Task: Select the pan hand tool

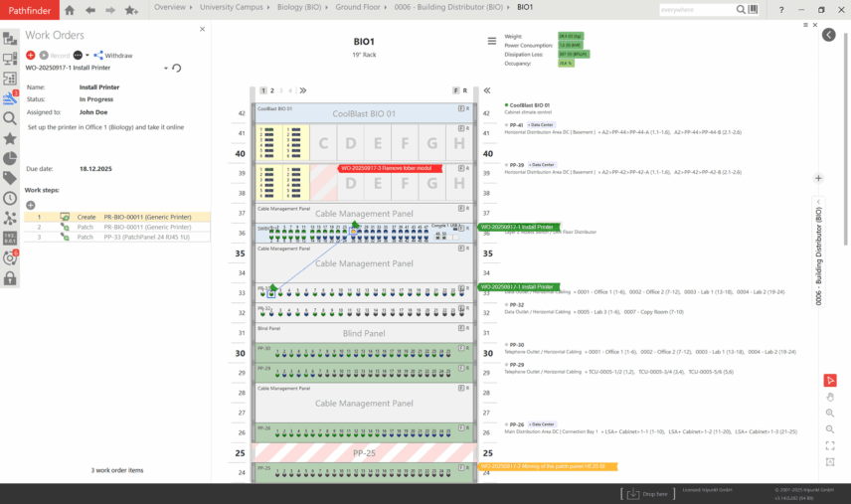Action: (x=830, y=397)
